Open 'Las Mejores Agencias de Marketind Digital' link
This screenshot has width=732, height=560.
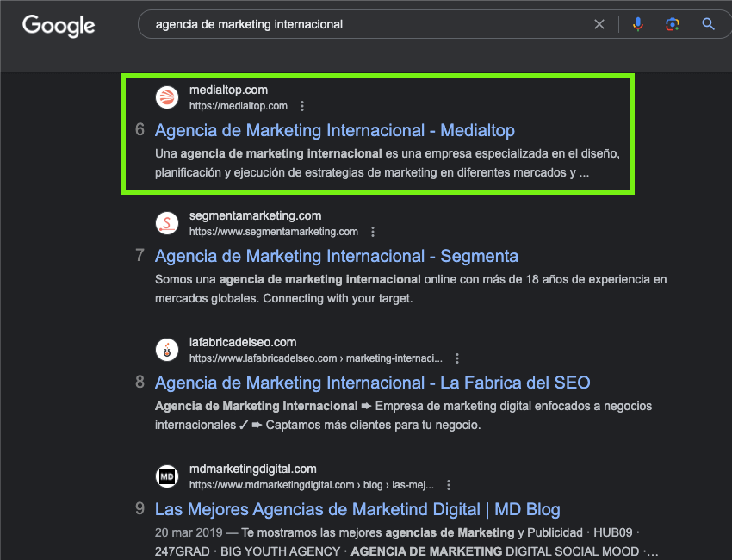click(357, 509)
